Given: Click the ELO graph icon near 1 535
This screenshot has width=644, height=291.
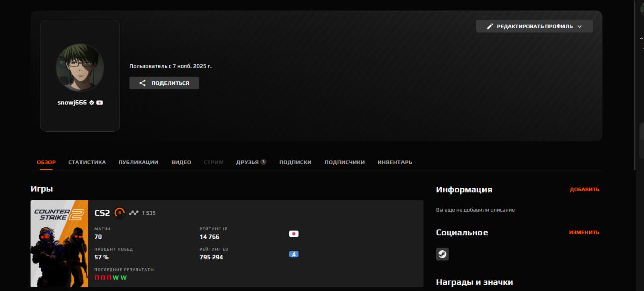Looking at the screenshot, I should 133,213.
